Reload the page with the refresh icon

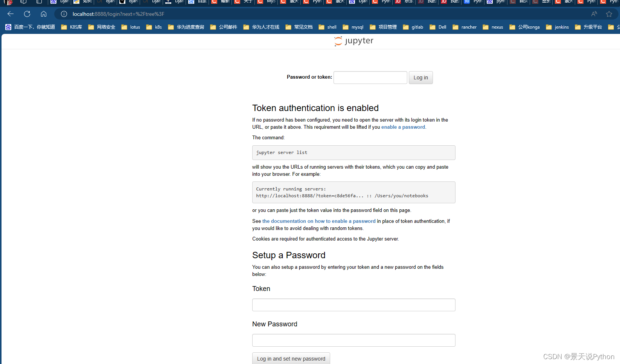click(27, 14)
